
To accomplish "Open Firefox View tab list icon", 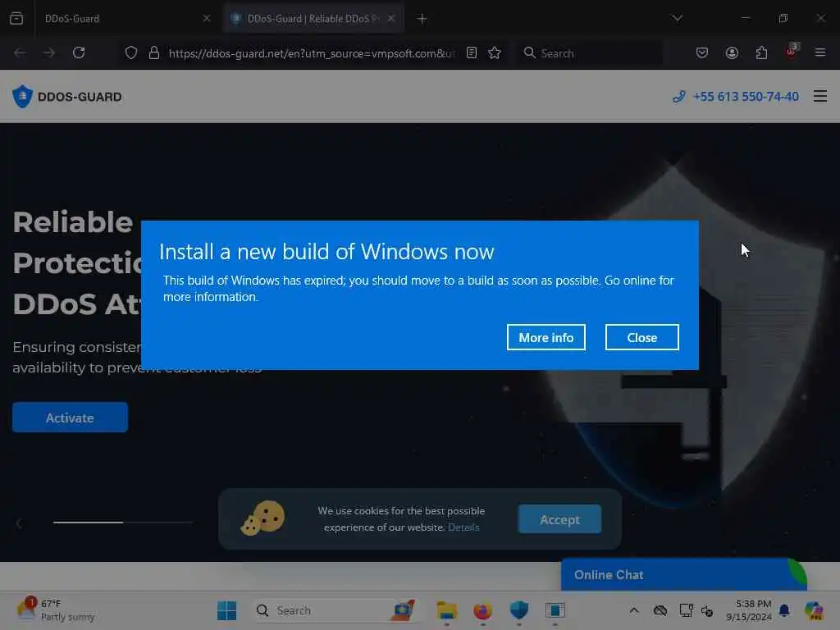I will 16,18.
